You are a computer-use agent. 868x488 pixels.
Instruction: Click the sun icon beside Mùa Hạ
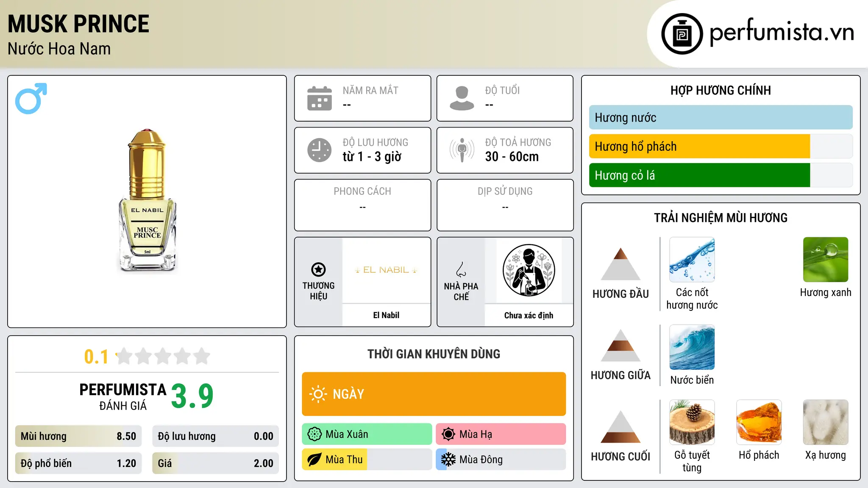448,434
